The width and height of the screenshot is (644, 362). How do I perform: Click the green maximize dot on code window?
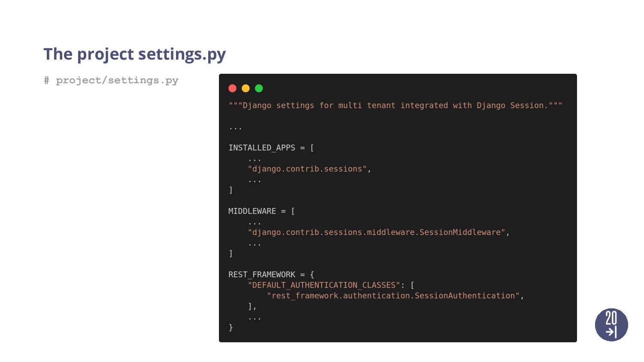pos(259,88)
